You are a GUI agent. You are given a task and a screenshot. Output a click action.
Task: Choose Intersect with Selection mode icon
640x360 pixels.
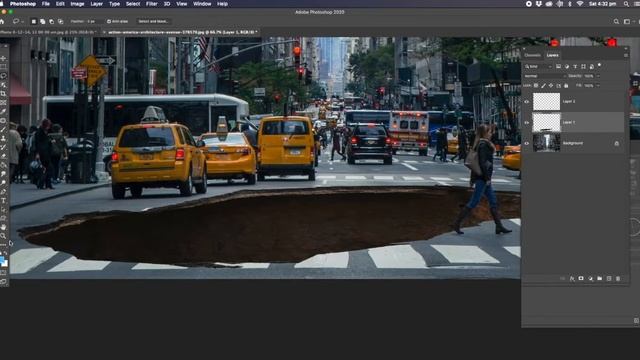(x=60, y=21)
